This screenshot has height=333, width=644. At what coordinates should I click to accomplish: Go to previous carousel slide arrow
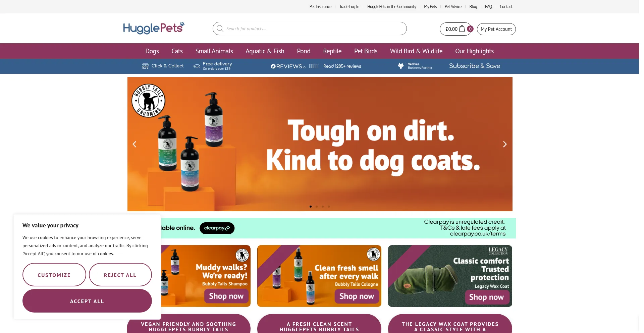coord(135,144)
